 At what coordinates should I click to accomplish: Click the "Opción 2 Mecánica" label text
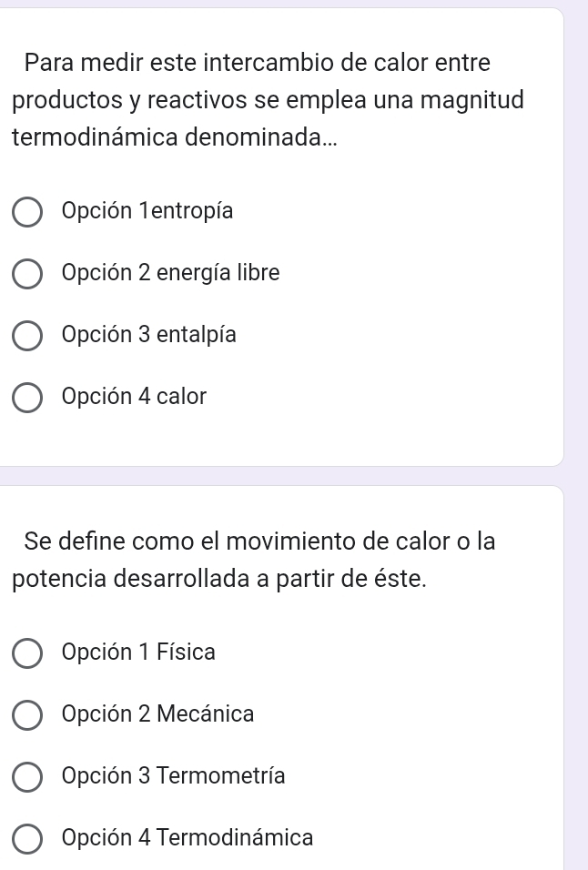point(158,713)
